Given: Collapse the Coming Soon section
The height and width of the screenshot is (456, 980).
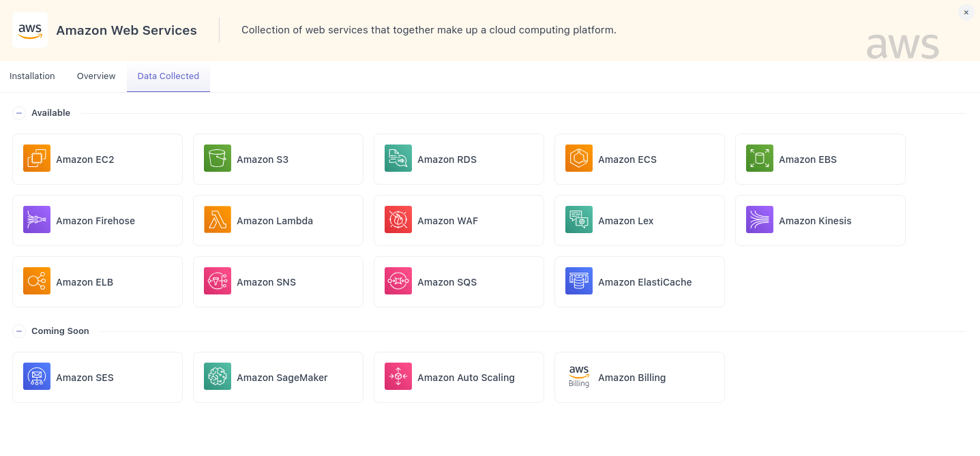Looking at the screenshot, I should [x=19, y=331].
